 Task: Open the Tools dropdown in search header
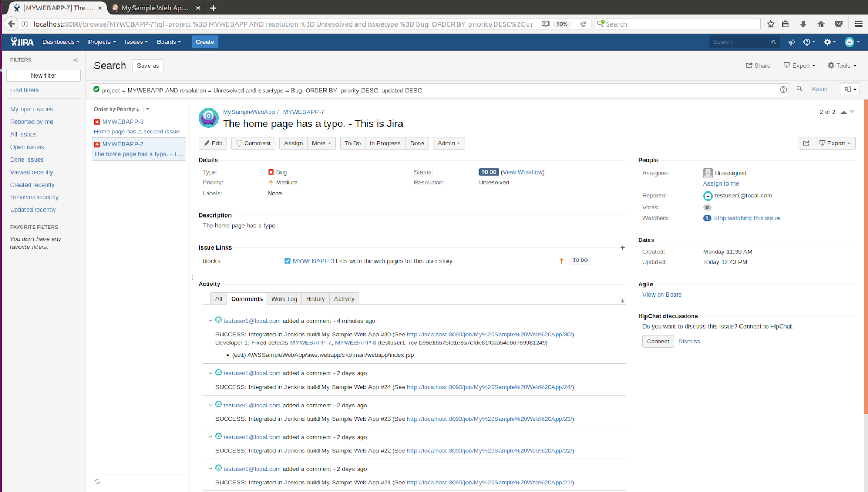point(842,66)
